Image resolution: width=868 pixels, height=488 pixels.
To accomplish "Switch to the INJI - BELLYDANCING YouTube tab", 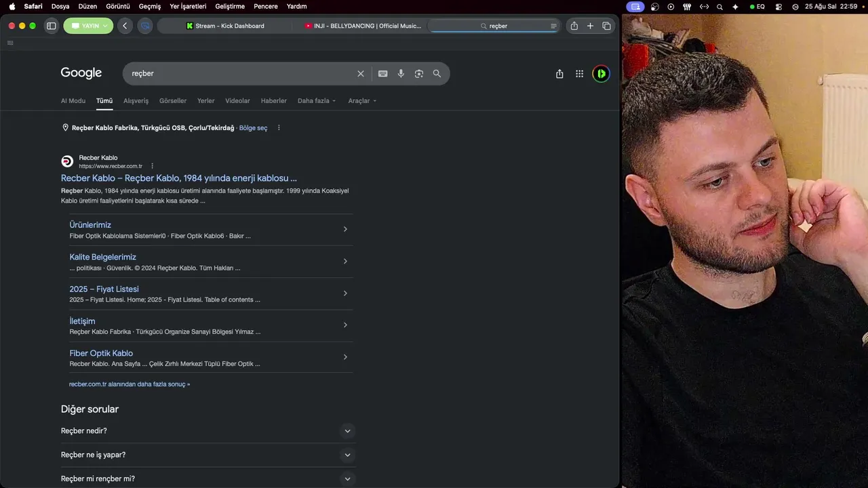I will (x=363, y=26).
